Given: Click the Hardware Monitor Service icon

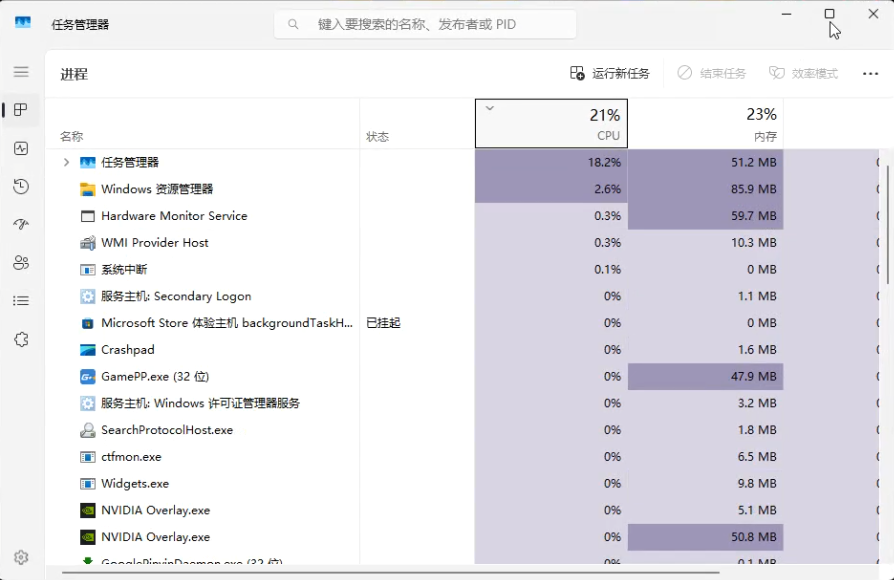Looking at the screenshot, I should tap(87, 216).
